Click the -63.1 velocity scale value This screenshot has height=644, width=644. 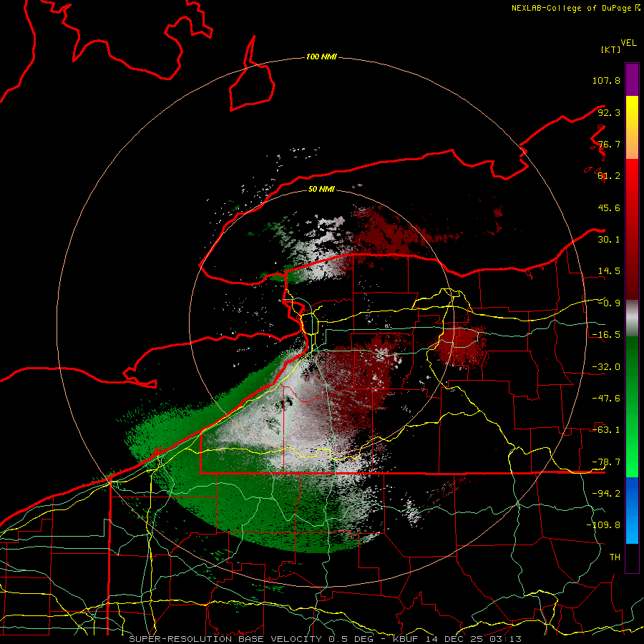pyautogui.click(x=606, y=430)
